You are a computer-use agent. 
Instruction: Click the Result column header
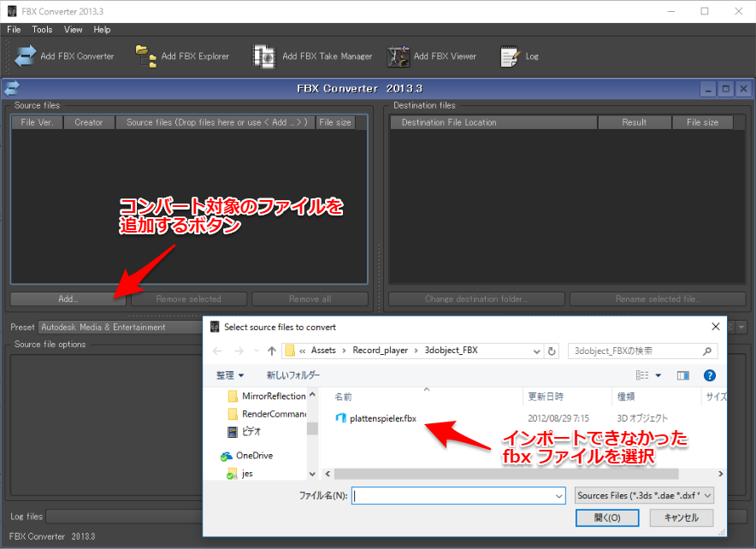click(635, 122)
